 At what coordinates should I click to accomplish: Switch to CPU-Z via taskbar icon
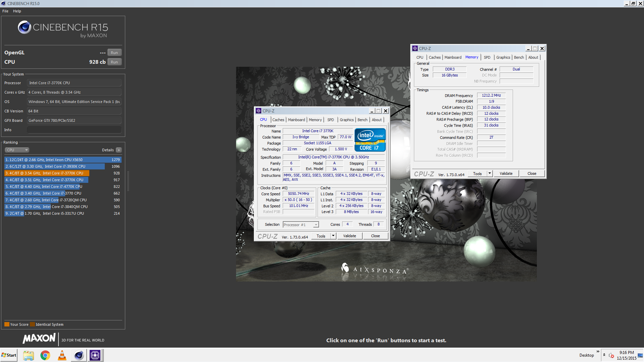95,355
